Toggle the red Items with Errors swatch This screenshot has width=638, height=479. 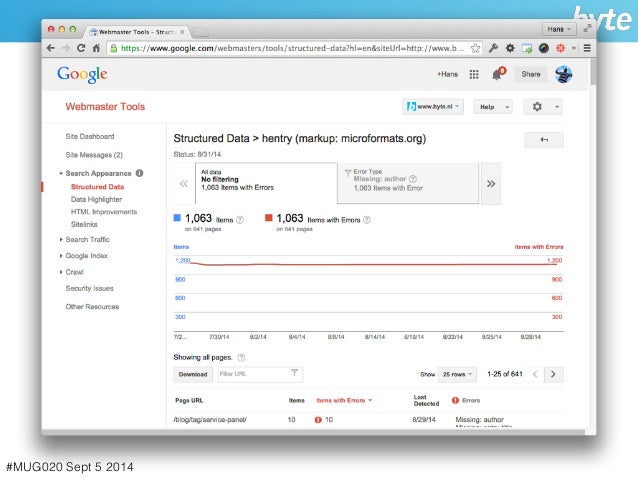269,218
